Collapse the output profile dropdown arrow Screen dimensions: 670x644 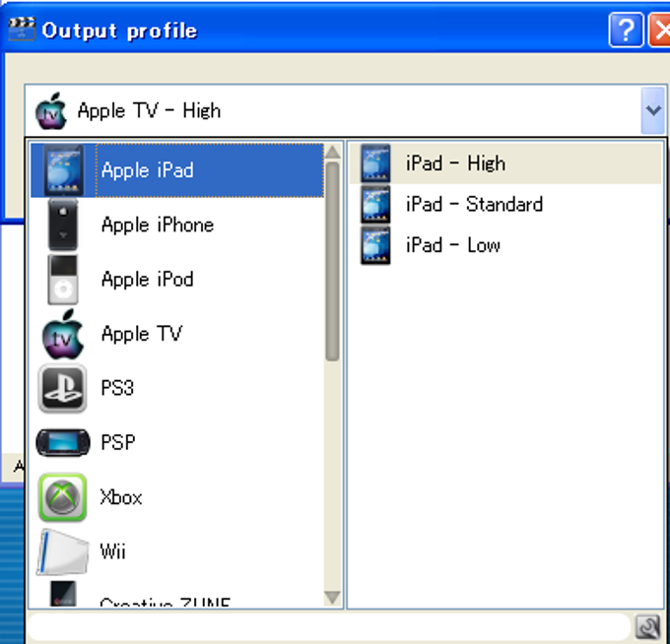pos(653,110)
